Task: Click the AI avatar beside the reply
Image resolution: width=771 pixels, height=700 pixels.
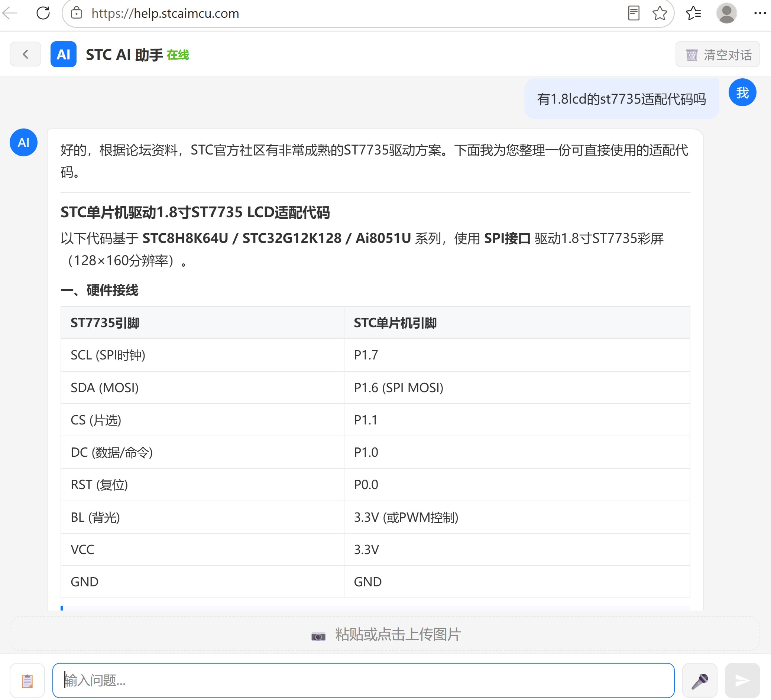Action: [23, 143]
